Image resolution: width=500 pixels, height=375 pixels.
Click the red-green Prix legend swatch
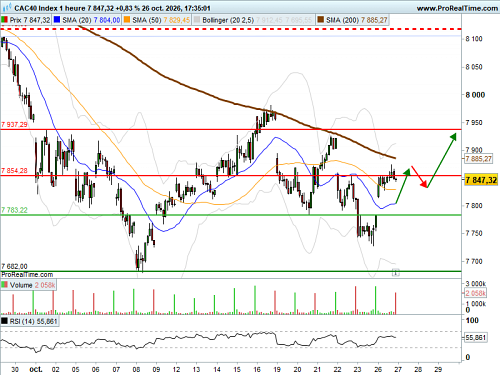5,20
